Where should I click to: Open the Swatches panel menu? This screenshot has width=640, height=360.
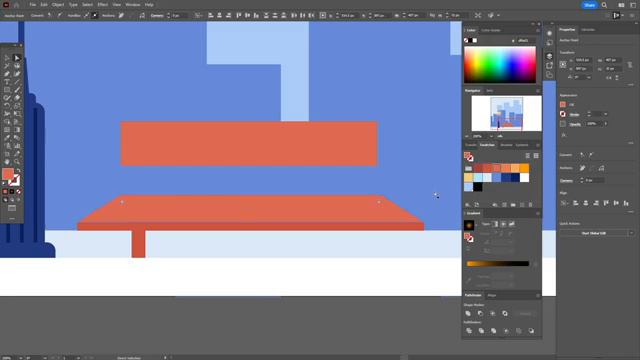coord(538,145)
